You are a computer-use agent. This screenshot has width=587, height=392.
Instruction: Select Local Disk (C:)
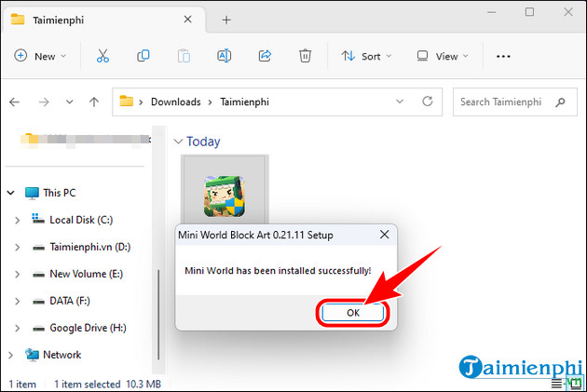[x=73, y=220]
